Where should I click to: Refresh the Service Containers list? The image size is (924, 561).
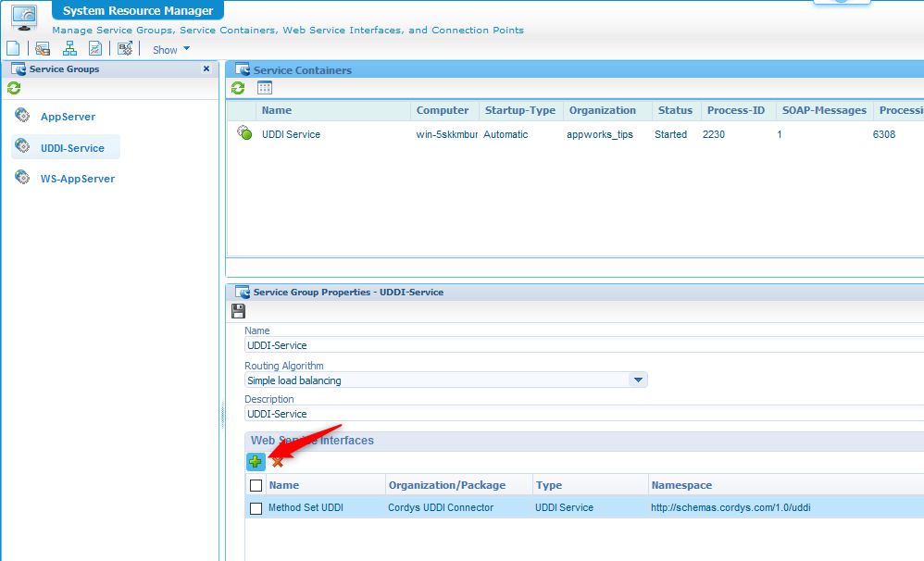pyautogui.click(x=238, y=88)
